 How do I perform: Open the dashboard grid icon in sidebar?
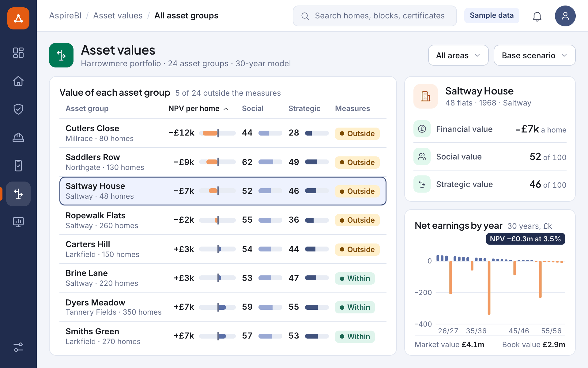pyautogui.click(x=18, y=53)
